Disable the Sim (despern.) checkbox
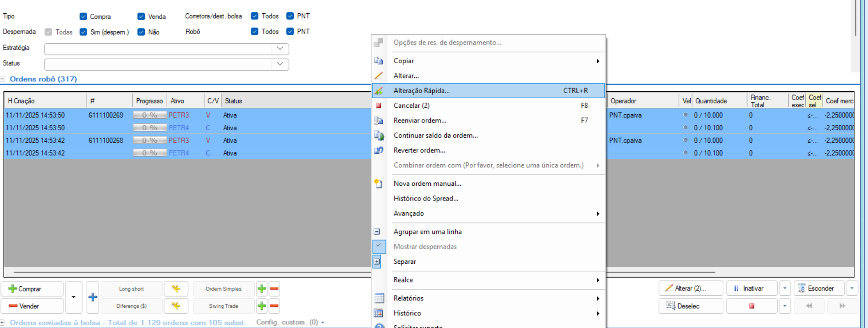This screenshot has width=868, height=328. coord(83,32)
